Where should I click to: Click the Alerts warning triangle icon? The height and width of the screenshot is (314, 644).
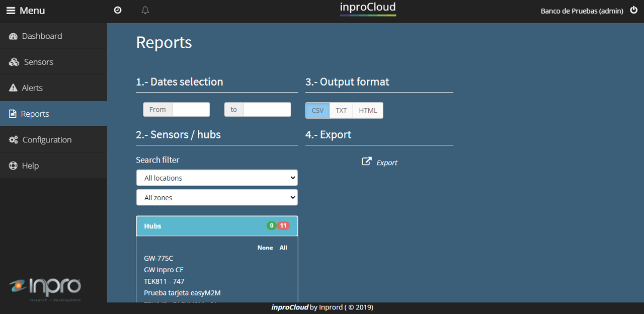[x=13, y=88]
